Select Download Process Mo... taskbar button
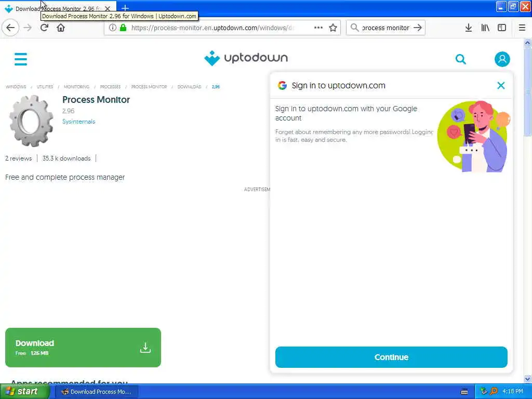The height and width of the screenshot is (399, 532). pyautogui.click(x=96, y=392)
